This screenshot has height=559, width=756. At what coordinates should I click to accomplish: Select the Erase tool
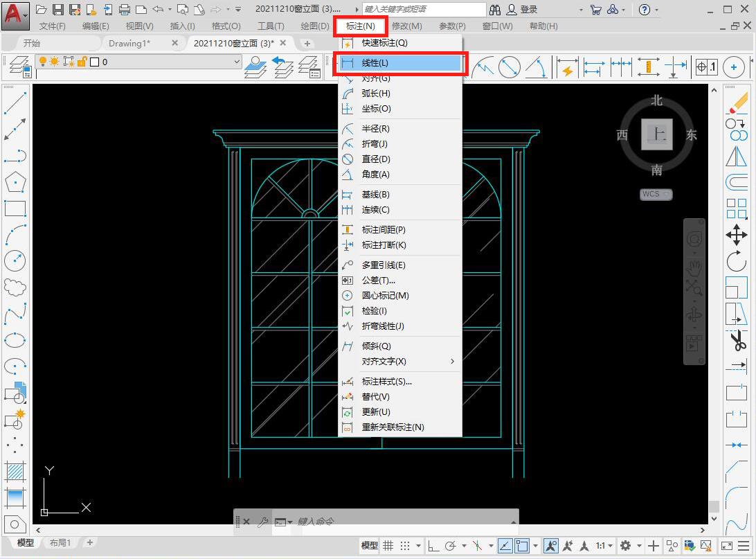click(x=737, y=103)
